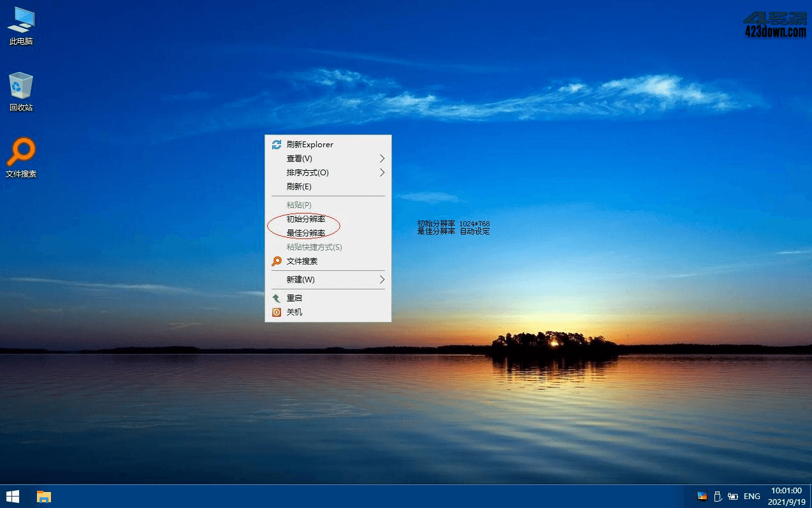Click the battery power tray icon

coord(733,497)
